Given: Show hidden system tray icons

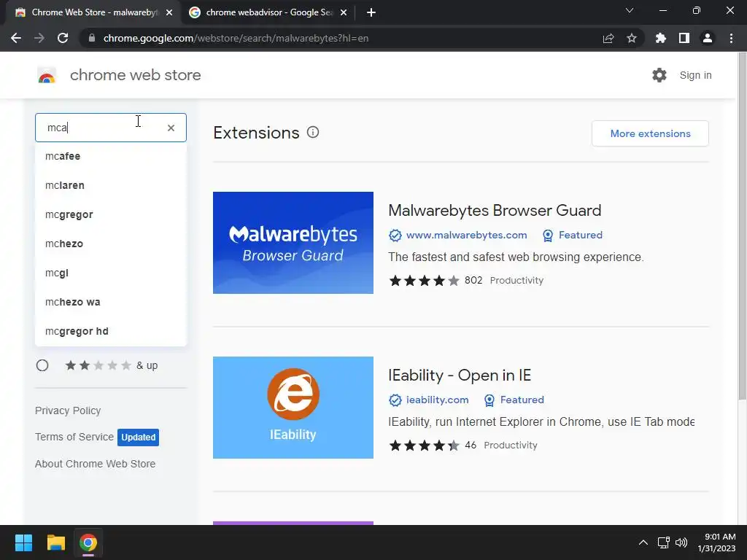Looking at the screenshot, I should click(643, 542).
